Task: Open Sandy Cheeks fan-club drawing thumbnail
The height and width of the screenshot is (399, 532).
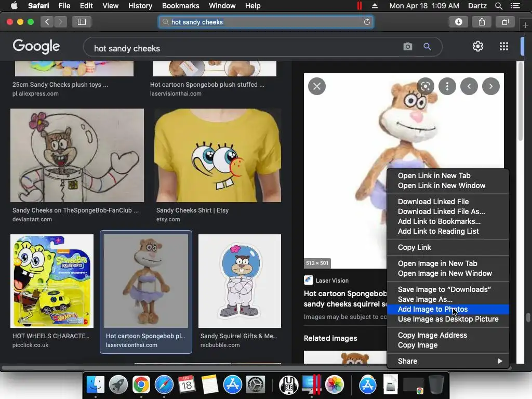Action: (77, 155)
